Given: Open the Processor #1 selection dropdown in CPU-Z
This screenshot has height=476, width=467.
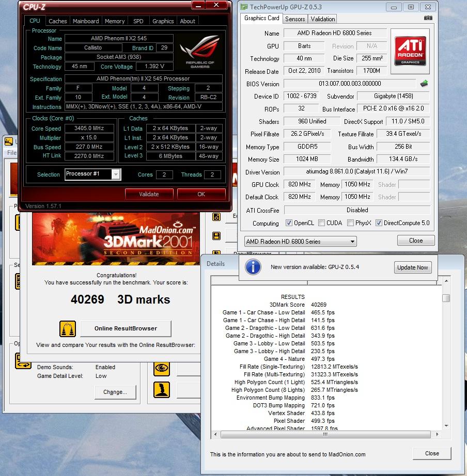Looking at the screenshot, I should click(93, 174).
